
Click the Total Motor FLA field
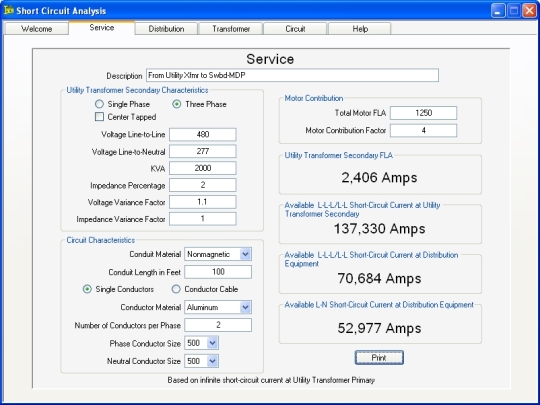pos(424,113)
